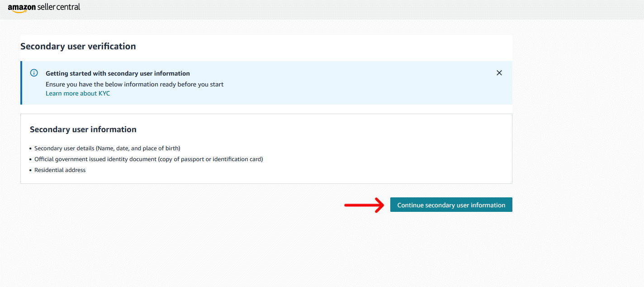644x287 pixels.
Task: Select the Getting started banner title text
Action: click(x=118, y=73)
